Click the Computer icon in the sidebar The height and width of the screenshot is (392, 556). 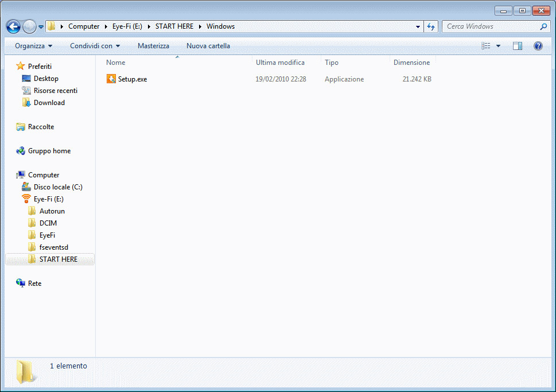(x=21, y=174)
